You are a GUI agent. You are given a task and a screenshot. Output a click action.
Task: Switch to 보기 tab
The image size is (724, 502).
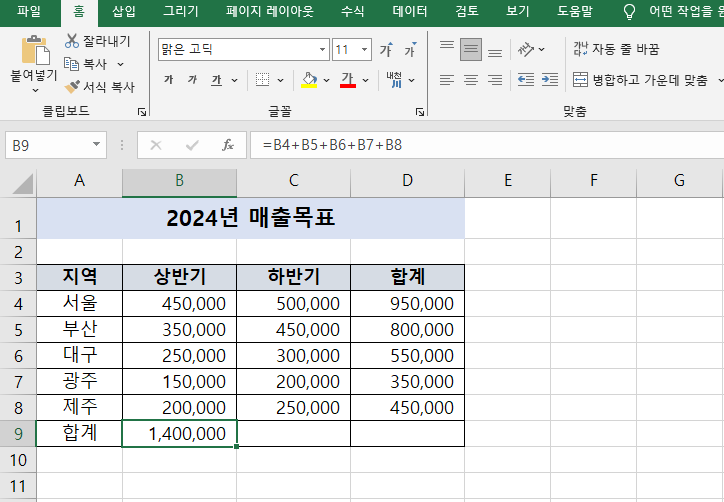[517, 12]
